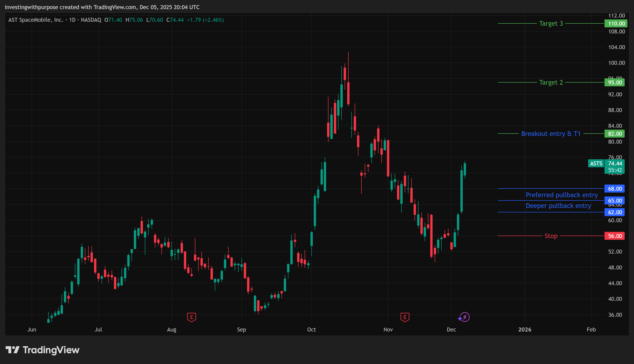The height and width of the screenshot is (364, 634).
Task: Click the 74.44 current price label
Action: click(615, 164)
